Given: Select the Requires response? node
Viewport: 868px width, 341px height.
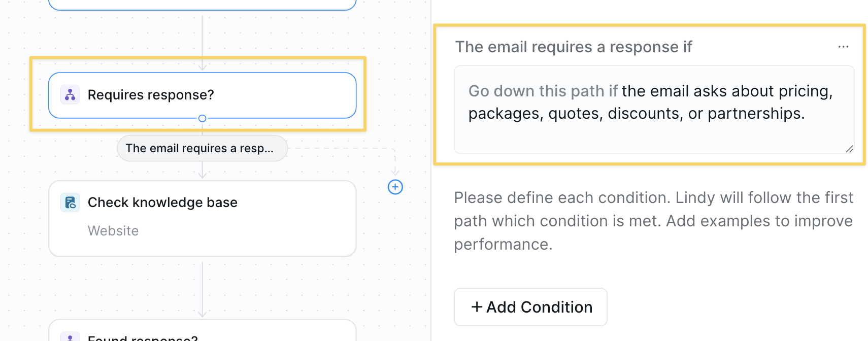Looking at the screenshot, I should (202, 95).
